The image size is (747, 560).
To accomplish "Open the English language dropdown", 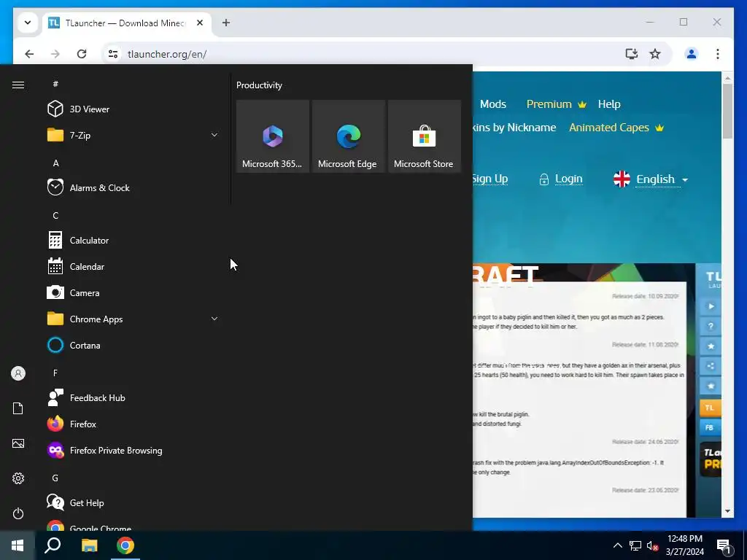I will [x=651, y=179].
